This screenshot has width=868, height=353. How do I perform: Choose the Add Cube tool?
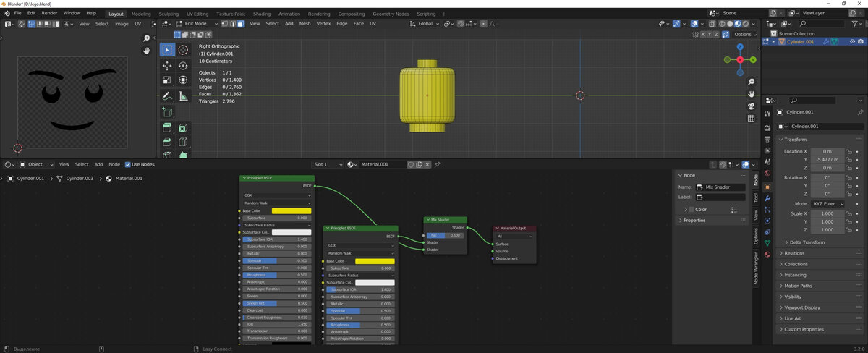pyautogui.click(x=167, y=112)
